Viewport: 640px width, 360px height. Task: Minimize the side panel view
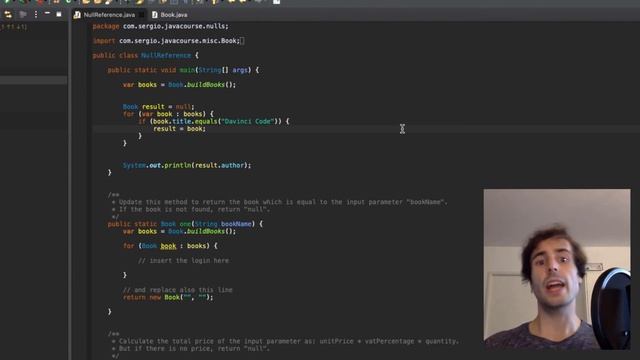click(47, 13)
